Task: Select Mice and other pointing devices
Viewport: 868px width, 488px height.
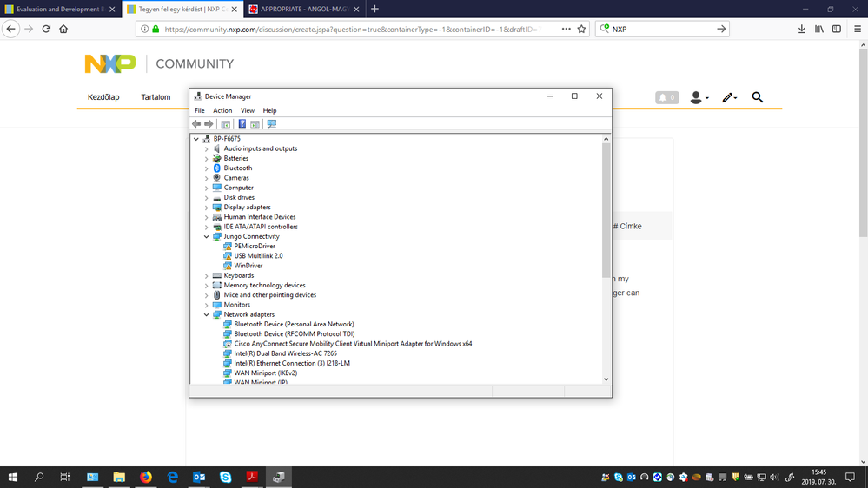Action: [270, 295]
